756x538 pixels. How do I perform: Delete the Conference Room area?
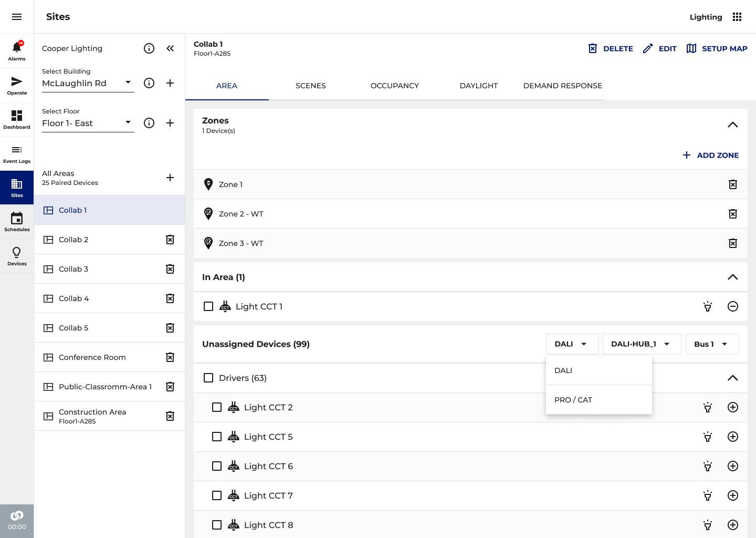[170, 357]
